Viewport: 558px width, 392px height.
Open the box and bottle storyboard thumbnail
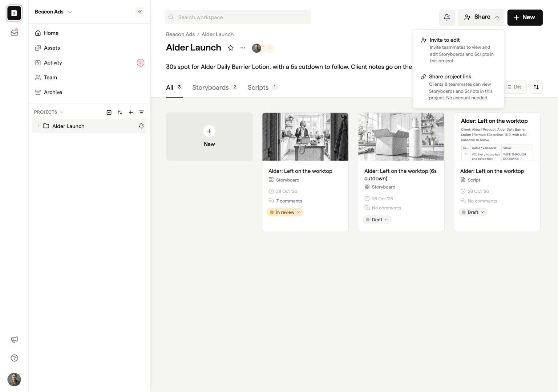pos(401,136)
